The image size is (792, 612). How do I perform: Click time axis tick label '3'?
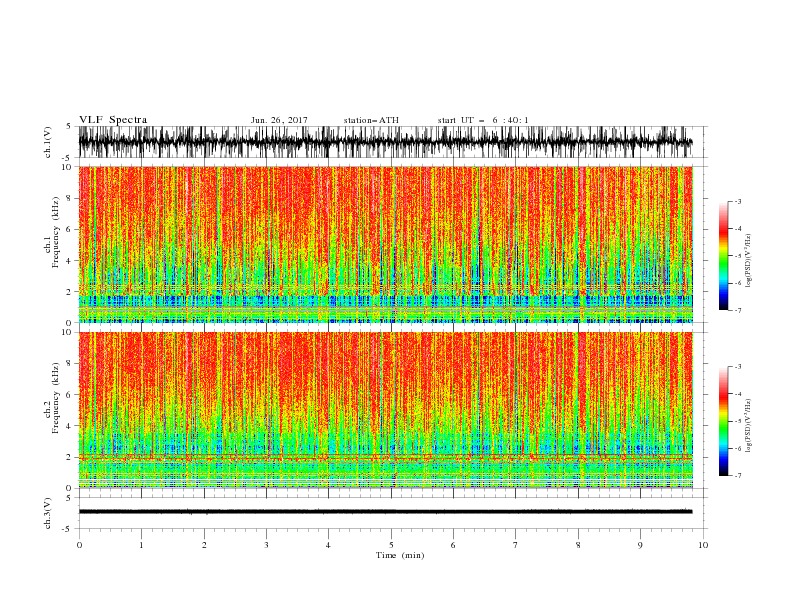266,545
